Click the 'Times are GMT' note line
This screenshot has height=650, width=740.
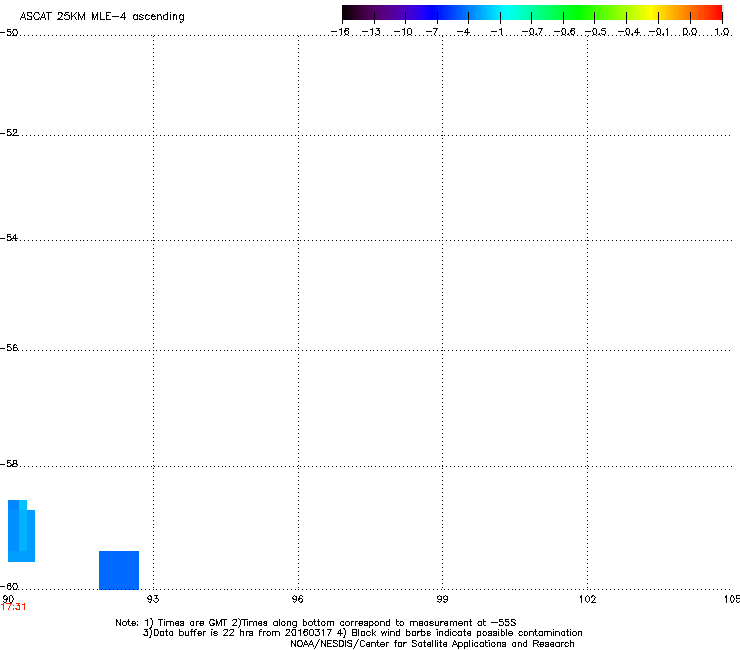point(316,623)
